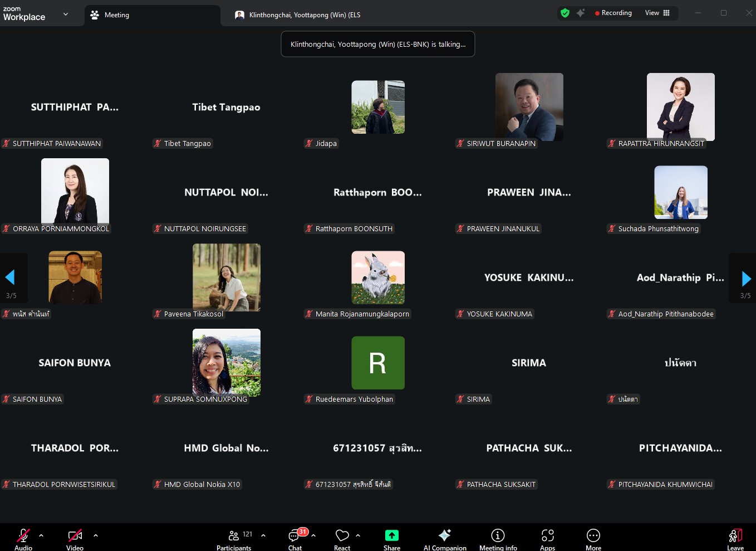
Task: Expand video options arrow next to Video
Action: pyautogui.click(x=96, y=535)
